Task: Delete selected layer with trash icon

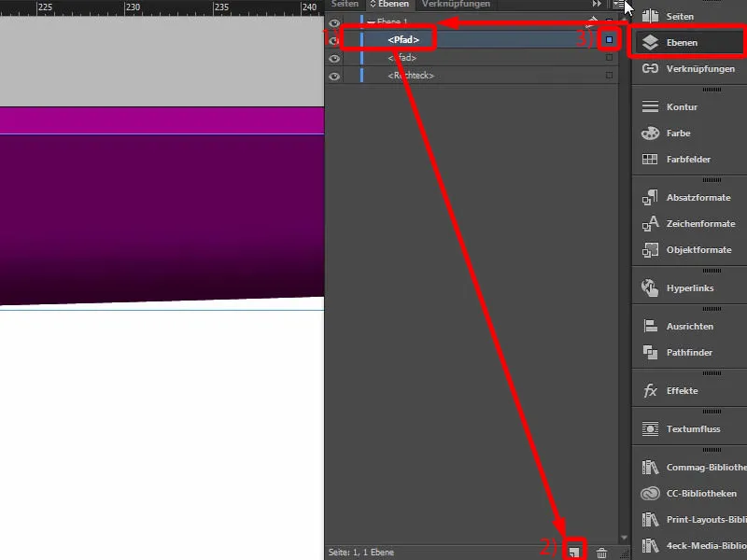Action: point(601,553)
